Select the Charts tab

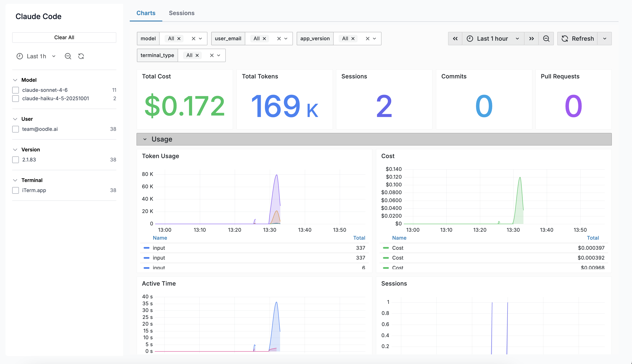click(x=146, y=13)
